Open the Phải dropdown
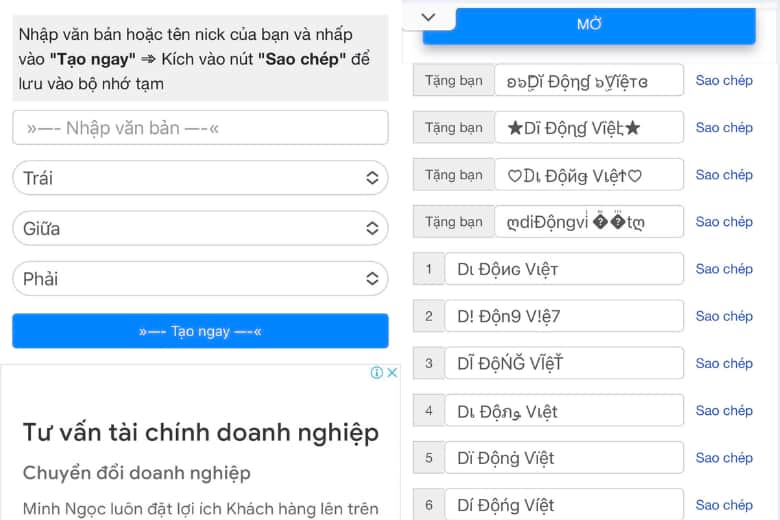This screenshot has height=520, width=780. [200, 278]
